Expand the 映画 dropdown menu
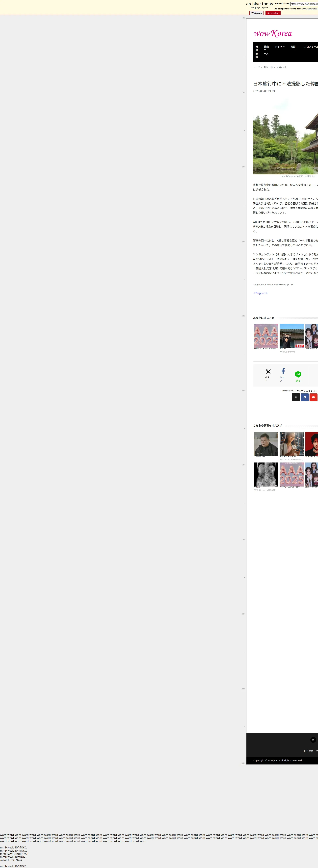318x868 pixels. [294, 47]
